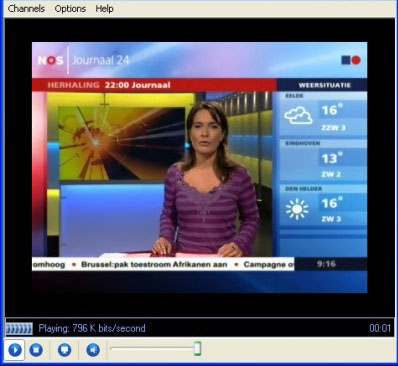Open the Channels menu
Screen dimensions: 398x366
[x=26, y=8]
